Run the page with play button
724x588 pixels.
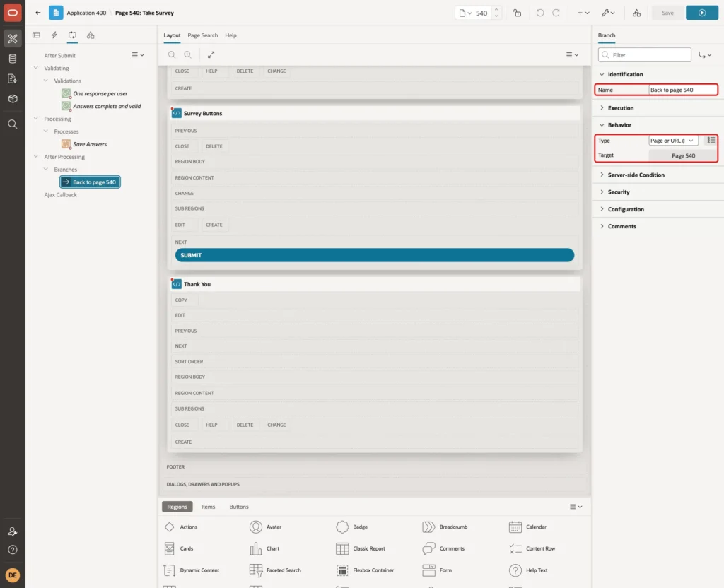point(702,13)
